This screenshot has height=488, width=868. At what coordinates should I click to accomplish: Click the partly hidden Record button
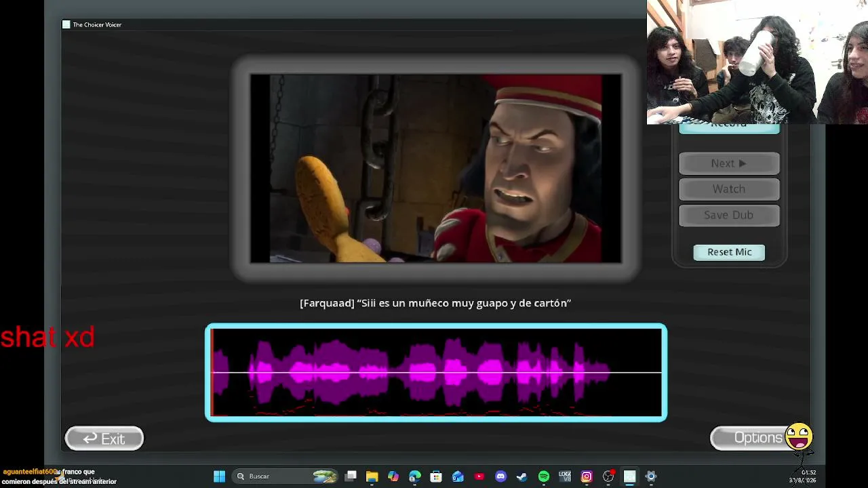pyautogui.click(x=729, y=128)
